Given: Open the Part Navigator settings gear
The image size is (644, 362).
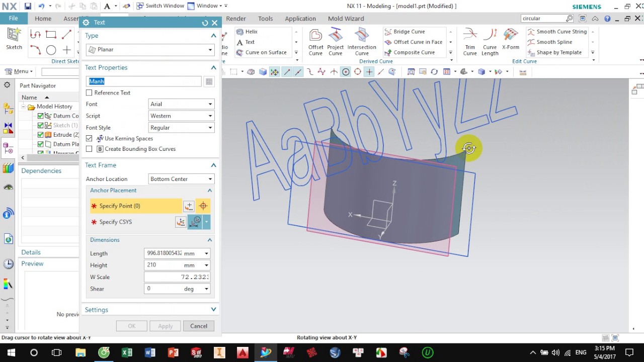Looking at the screenshot, I should pos(7,85).
